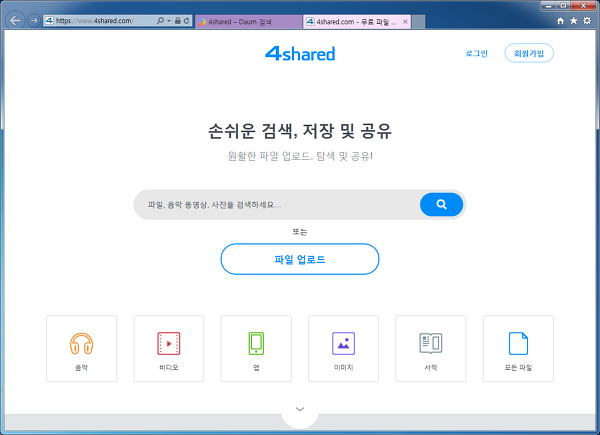Click the browser Forward arrow button
600x435 pixels.
point(34,21)
